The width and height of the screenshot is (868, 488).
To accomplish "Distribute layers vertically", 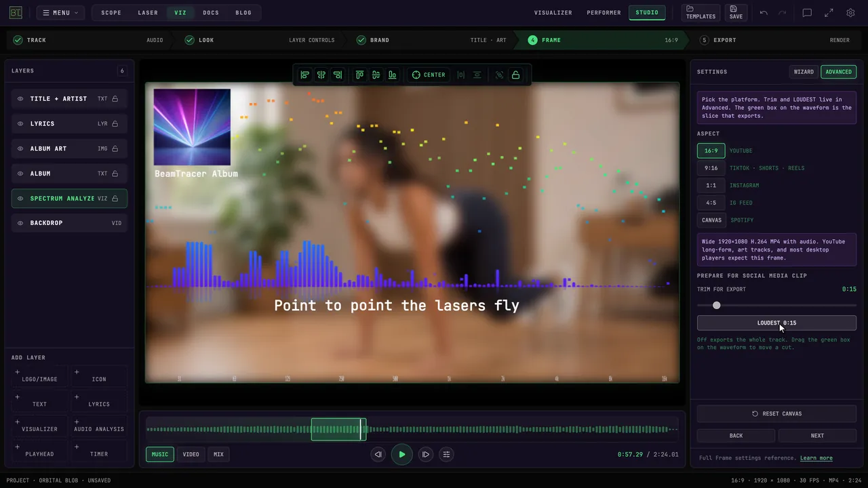I will 477,75.
